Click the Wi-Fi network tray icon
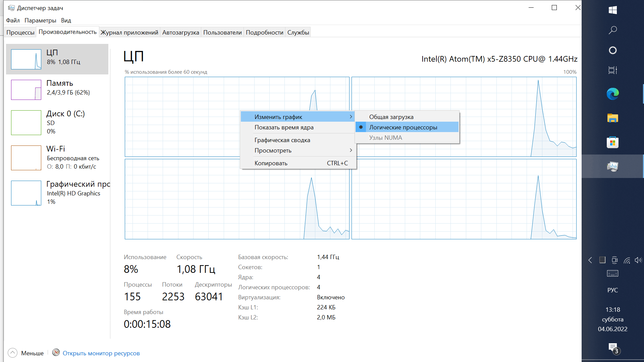This screenshot has width=644, height=362. 627,260
